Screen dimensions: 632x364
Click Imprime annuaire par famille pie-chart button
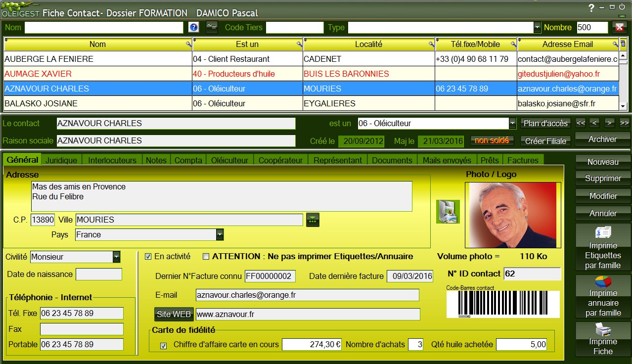click(x=603, y=297)
